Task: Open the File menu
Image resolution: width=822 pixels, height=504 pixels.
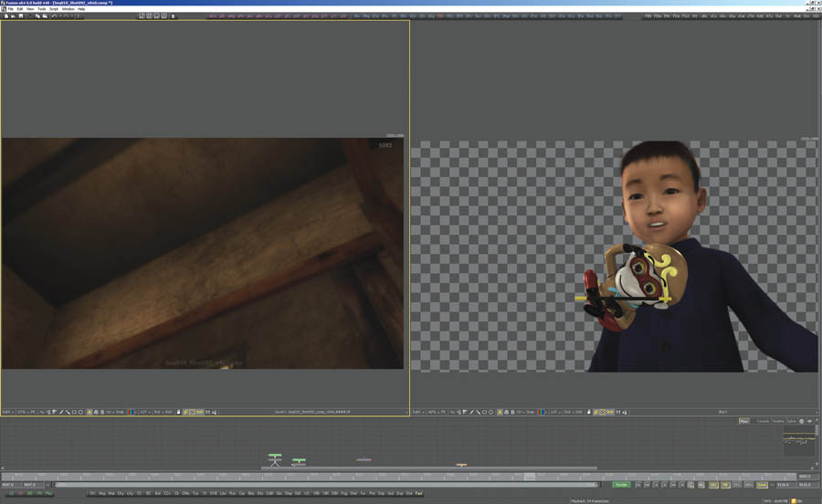Action: (x=10, y=9)
